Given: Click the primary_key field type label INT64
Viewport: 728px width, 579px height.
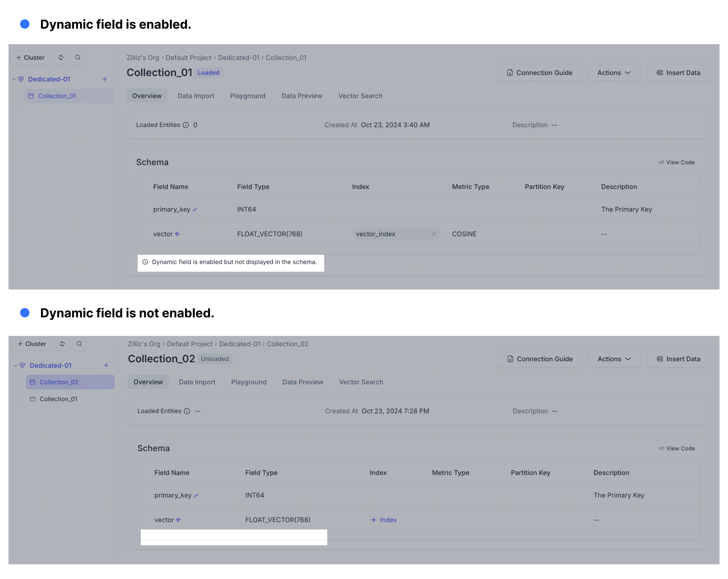Looking at the screenshot, I should click(246, 208).
